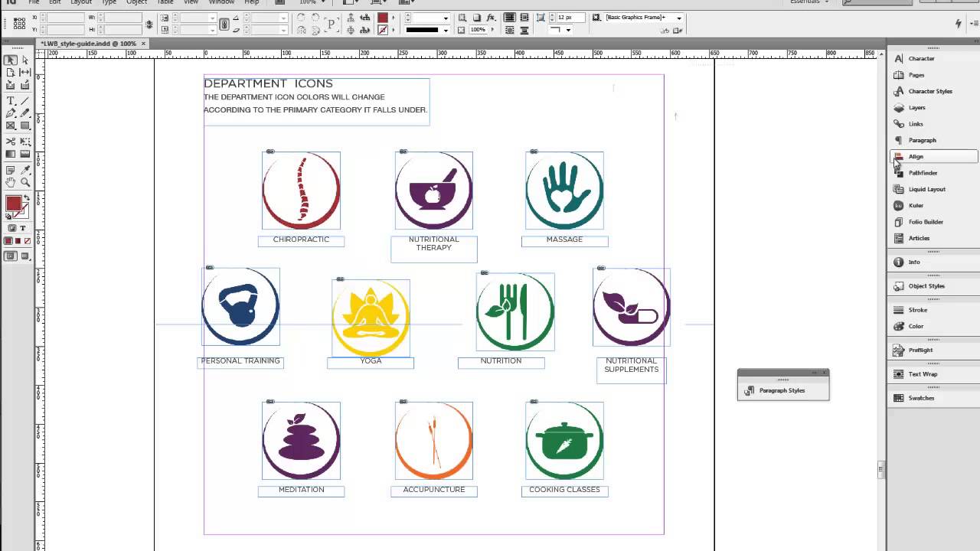Open the Pages panel icon
Screen dimensions: 980x551
click(x=899, y=75)
